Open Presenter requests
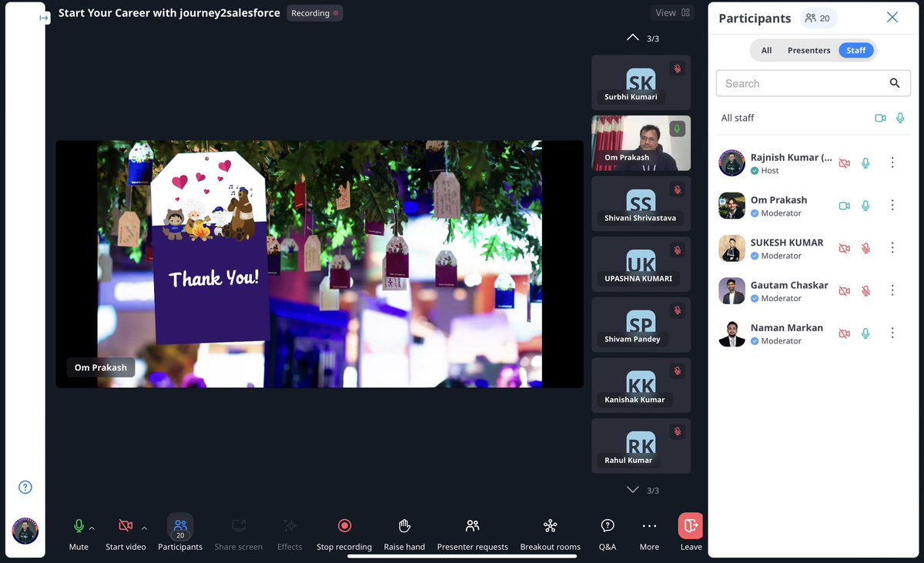 pos(472,533)
